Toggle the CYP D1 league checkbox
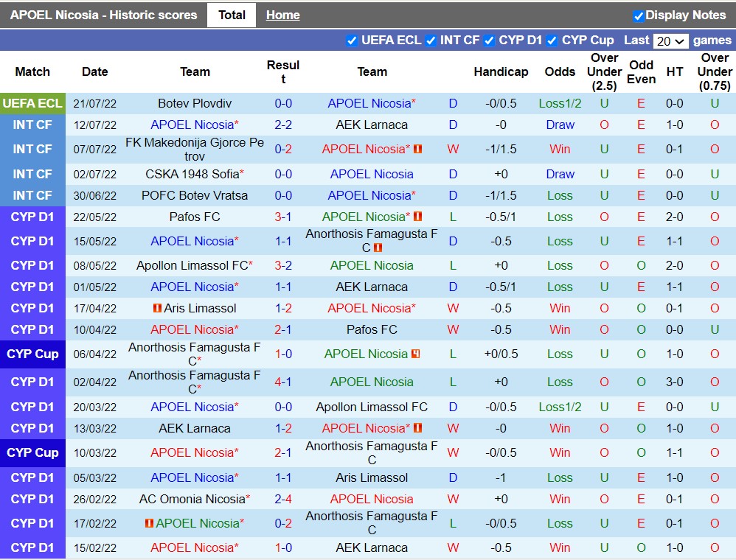The width and height of the screenshot is (736, 560). click(x=489, y=41)
